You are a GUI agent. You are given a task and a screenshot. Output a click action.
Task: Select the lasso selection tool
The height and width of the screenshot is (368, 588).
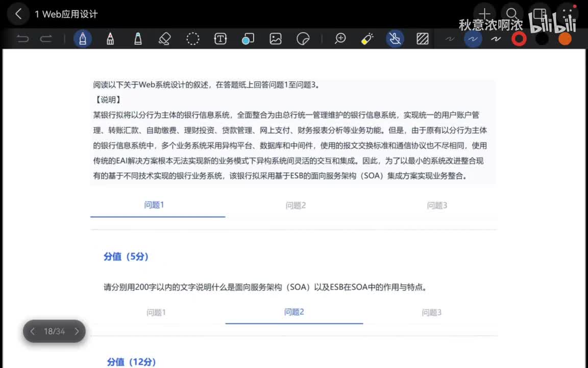click(193, 39)
